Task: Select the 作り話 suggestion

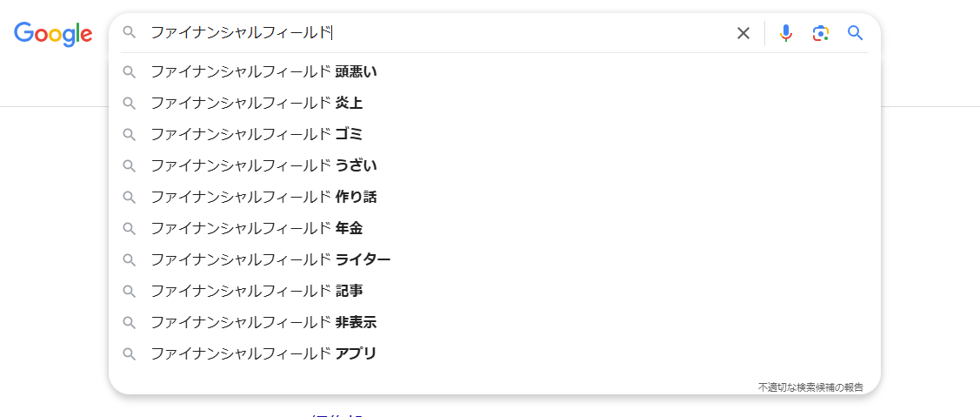Action: click(x=263, y=197)
